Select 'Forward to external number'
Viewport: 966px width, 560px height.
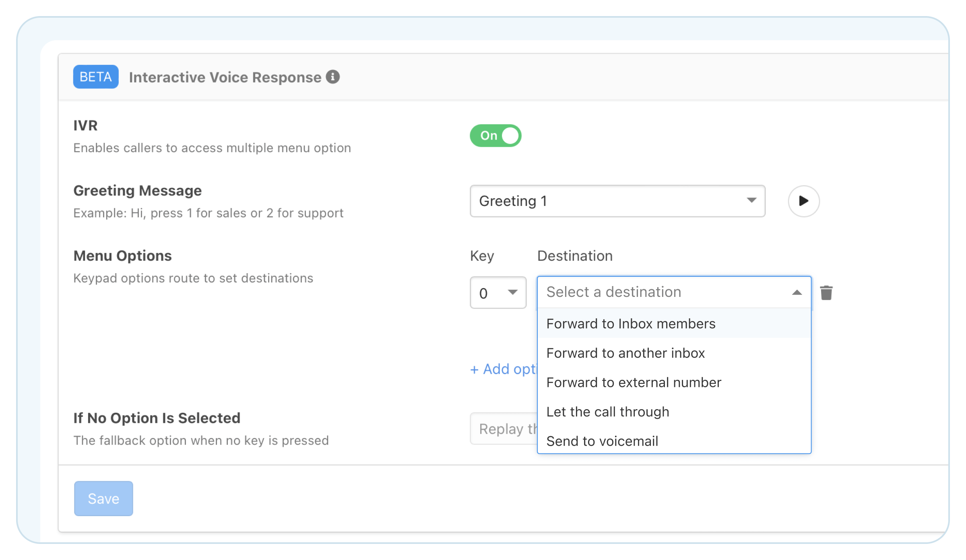[x=634, y=383]
